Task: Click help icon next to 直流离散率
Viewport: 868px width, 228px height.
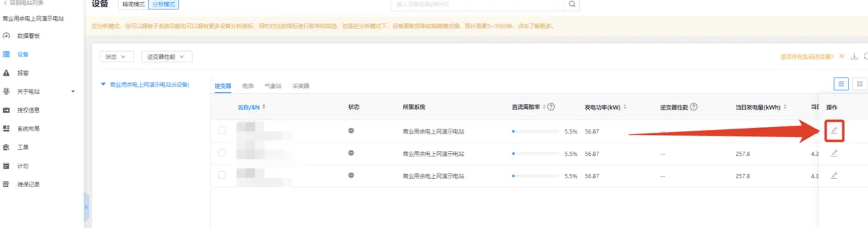Action: [551, 107]
